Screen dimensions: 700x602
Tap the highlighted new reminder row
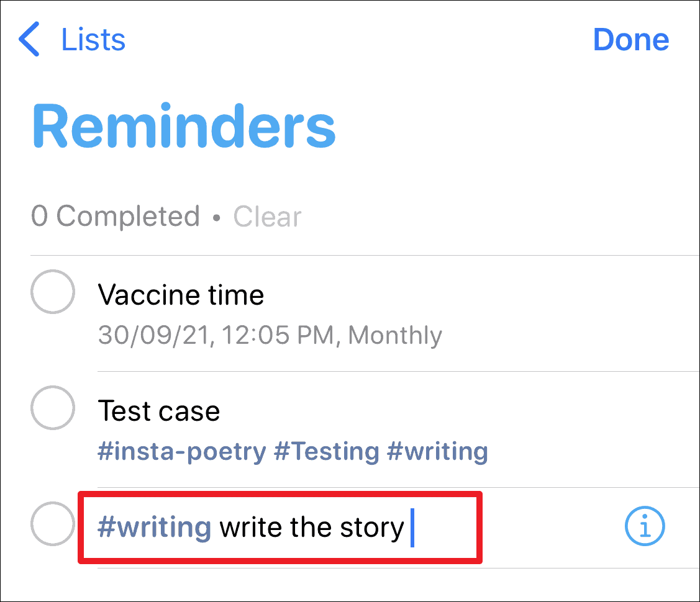pyautogui.click(x=280, y=527)
